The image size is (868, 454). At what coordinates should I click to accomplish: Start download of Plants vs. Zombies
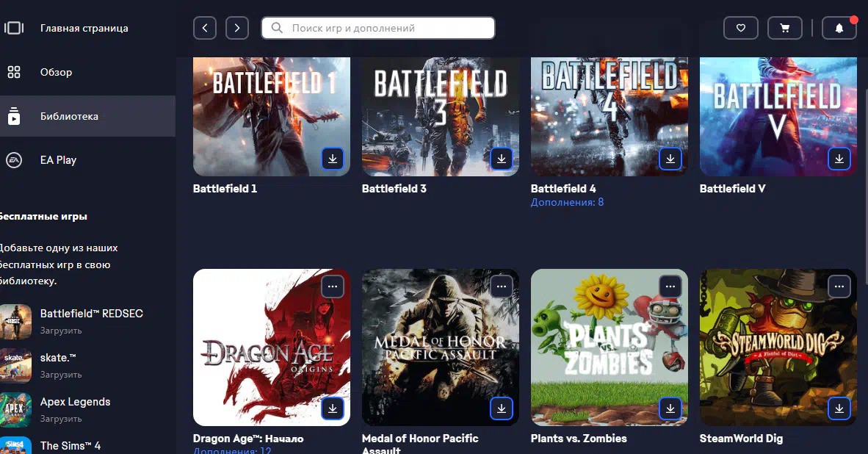coord(670,408)
